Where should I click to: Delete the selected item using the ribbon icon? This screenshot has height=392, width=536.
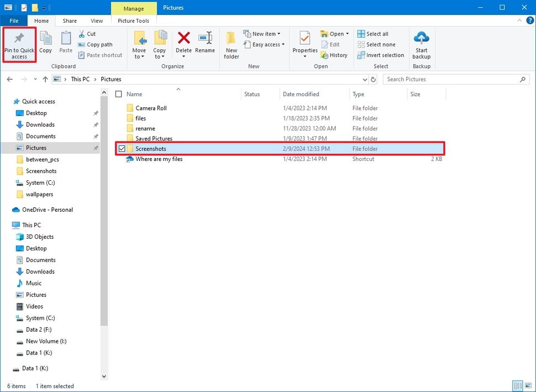click(x=183, y=44)
